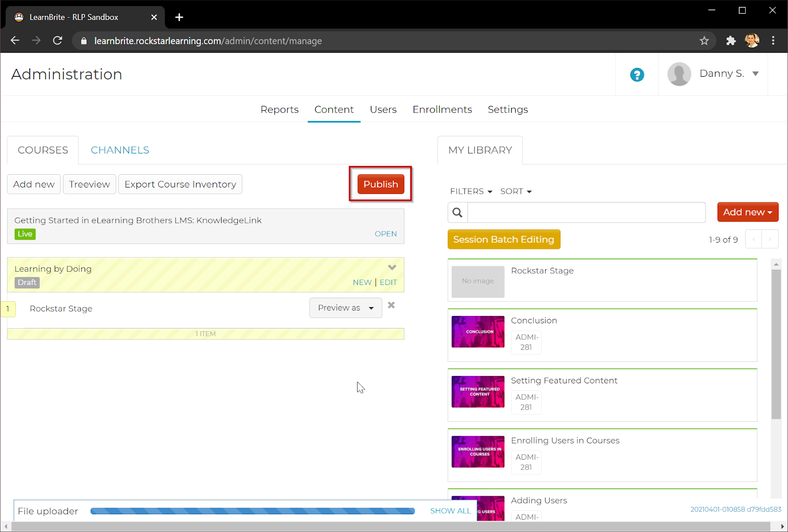Click the Danny S. profile avatar
The height and width of the screenshot is (532, 788).
[x=679, y=74]
